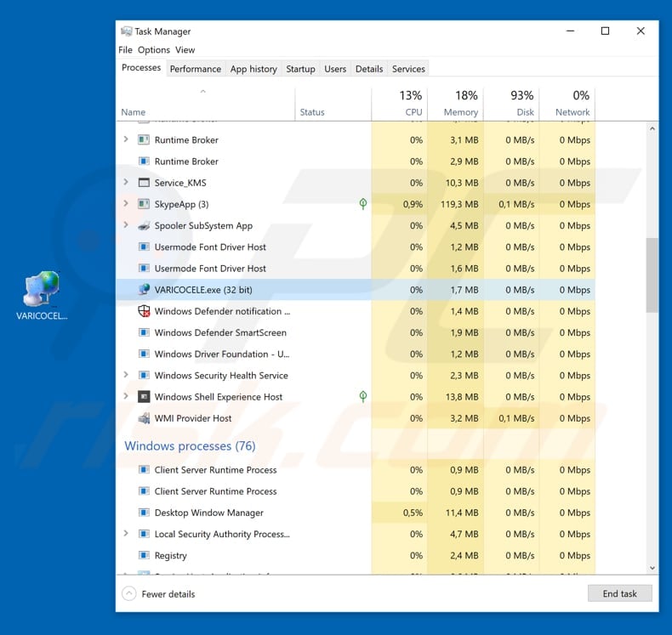Click the Desktop Window Manager icon

coord(144,512)
